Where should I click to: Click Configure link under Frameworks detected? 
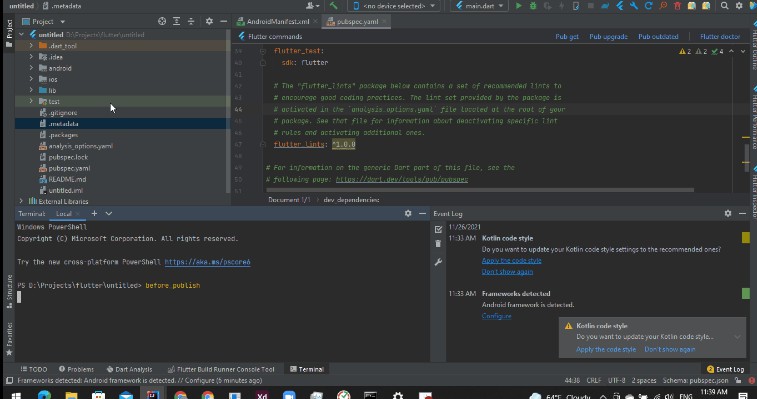point(496,316)
